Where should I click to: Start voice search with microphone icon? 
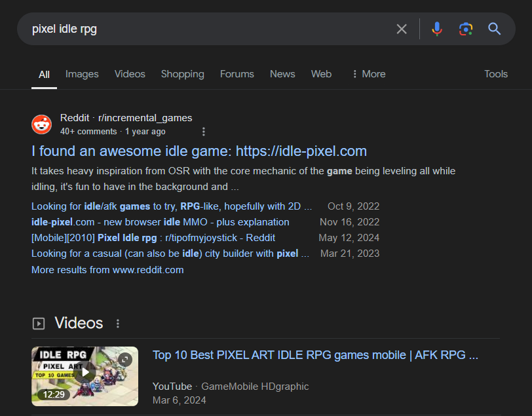(437, 29)
